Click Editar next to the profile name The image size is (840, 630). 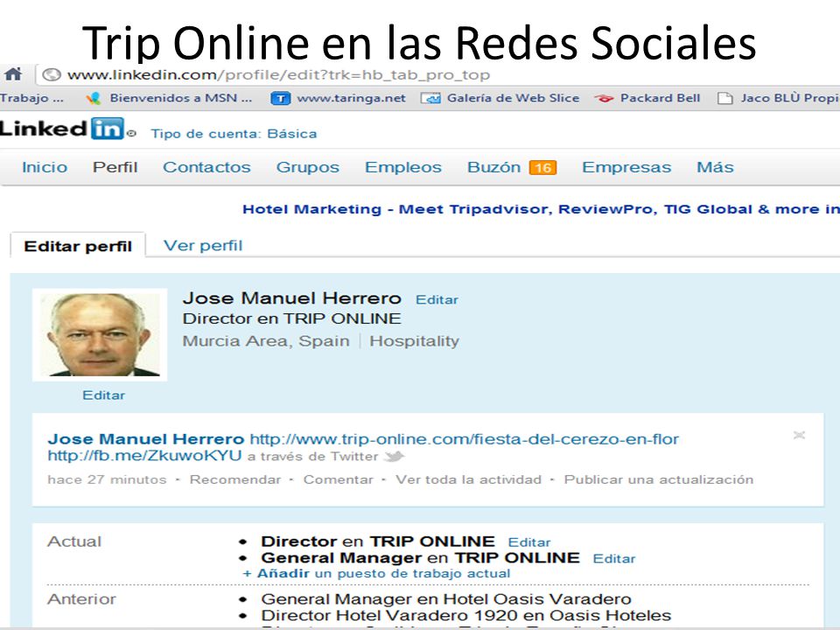pos(437,300)
